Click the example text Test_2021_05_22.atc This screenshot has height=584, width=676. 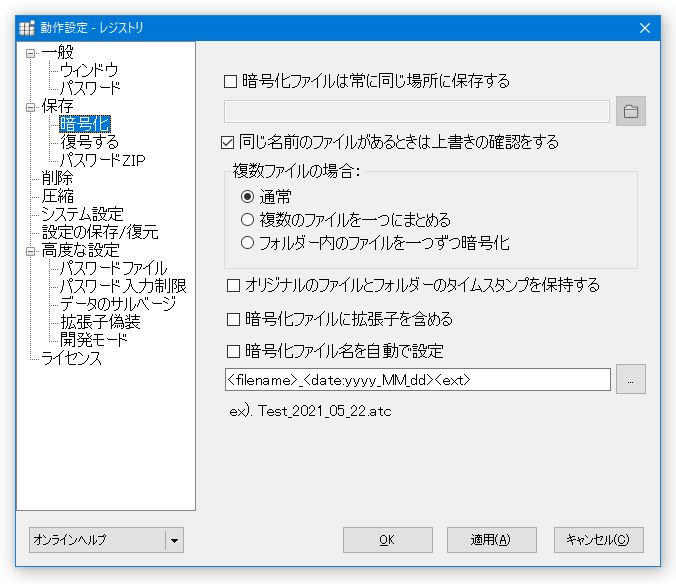(325, 411)
